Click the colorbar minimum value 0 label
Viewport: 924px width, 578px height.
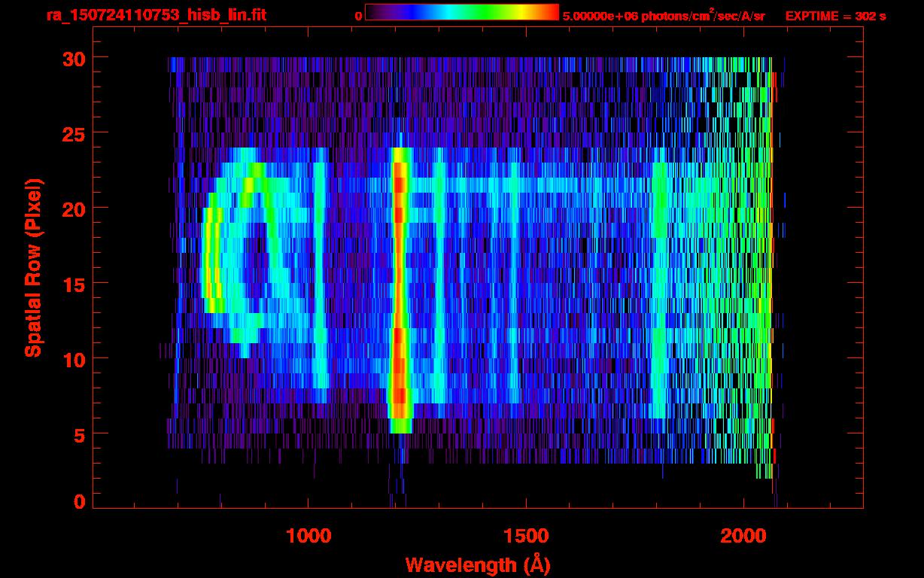click(359, 16)
